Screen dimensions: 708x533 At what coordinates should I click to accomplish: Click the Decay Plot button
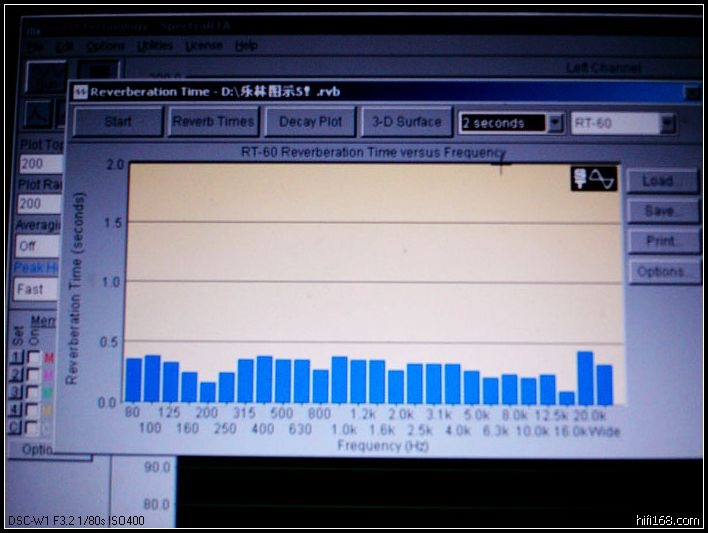click(310, 122)
